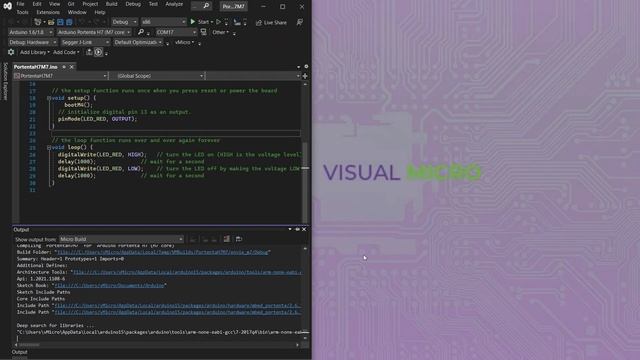Open the Add Library dropdown
Viewport: 640px width, 360px height.
point(35,52)
